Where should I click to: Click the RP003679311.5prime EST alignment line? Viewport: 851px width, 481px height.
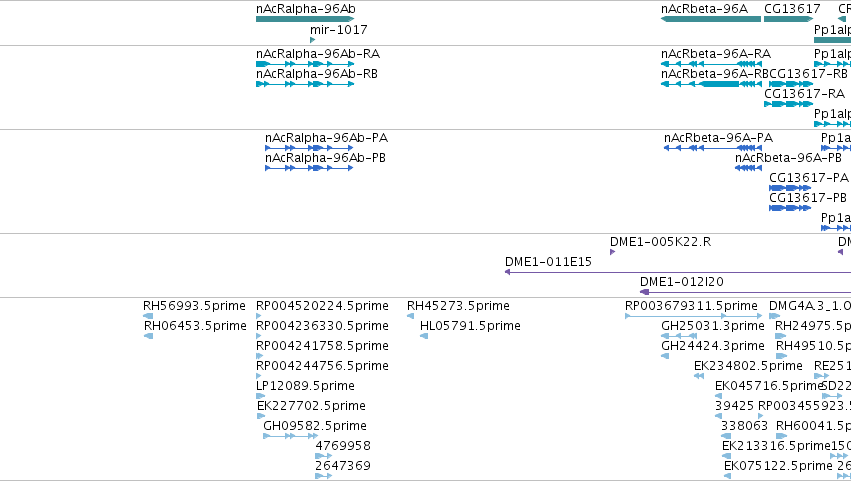point(694,316)
